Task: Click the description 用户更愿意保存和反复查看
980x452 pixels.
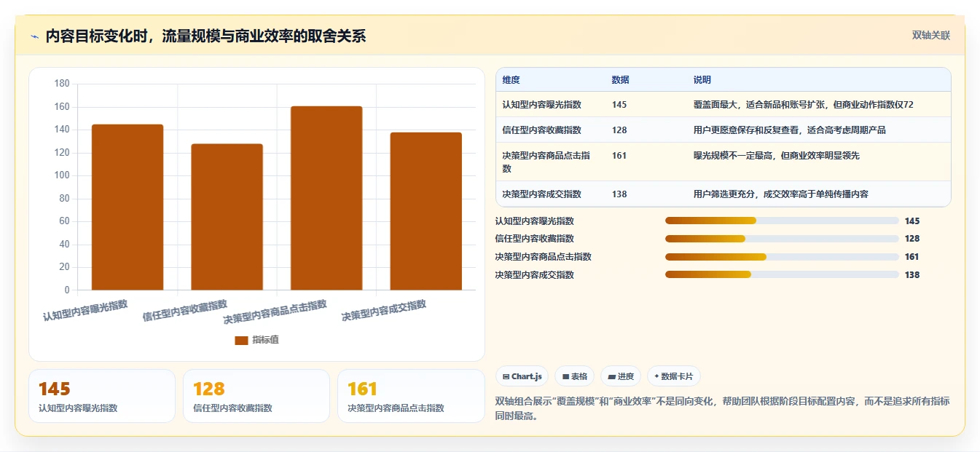Action: (790, 130)
